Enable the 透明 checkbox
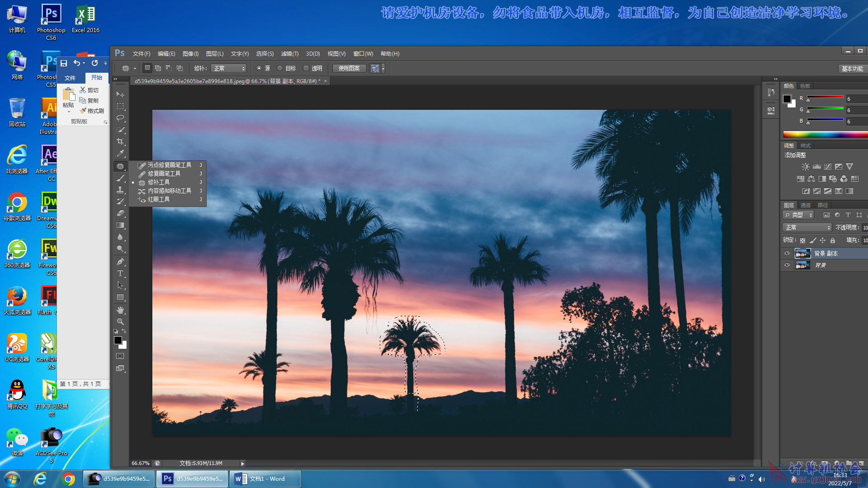The image size is (868, 488). click(x=306, y=68)
